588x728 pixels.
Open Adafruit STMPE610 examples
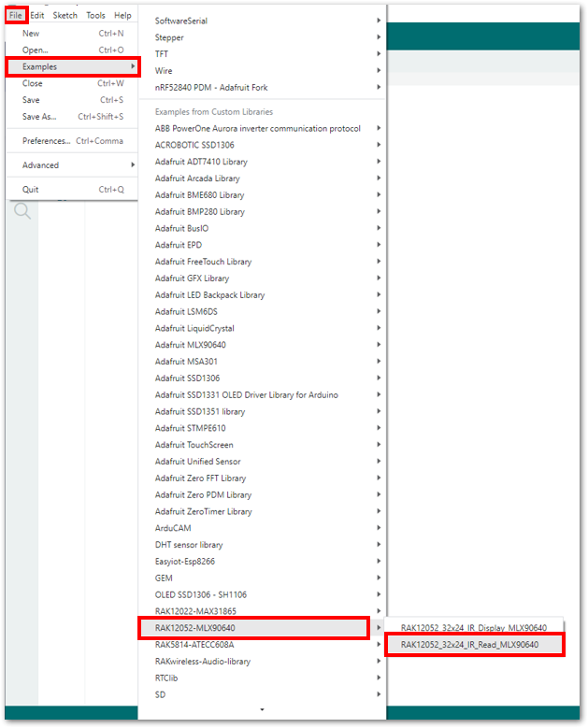click(x=263, y=429)
